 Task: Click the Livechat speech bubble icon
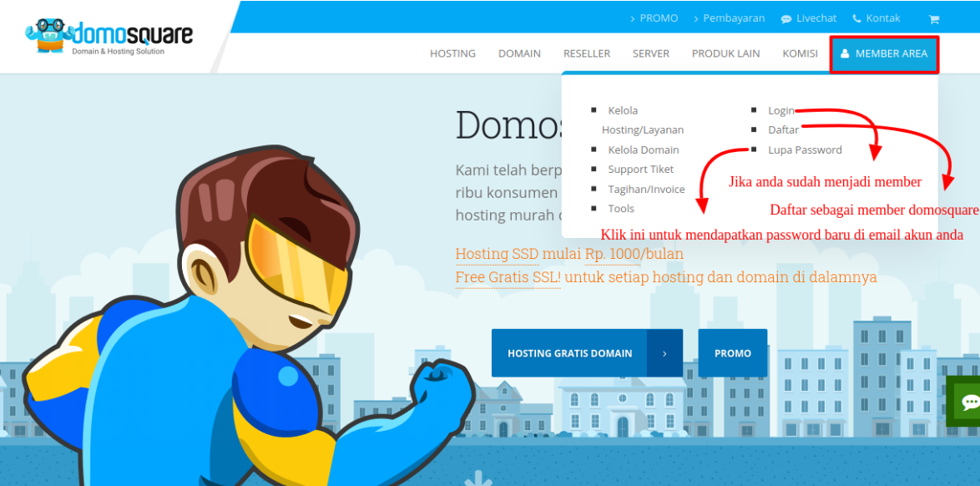[786, 19]
